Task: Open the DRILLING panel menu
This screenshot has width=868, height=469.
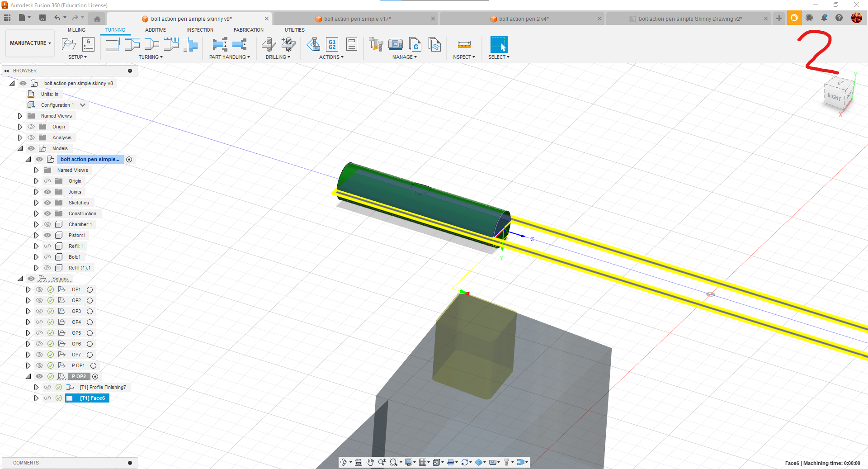Action: point(278,57)
